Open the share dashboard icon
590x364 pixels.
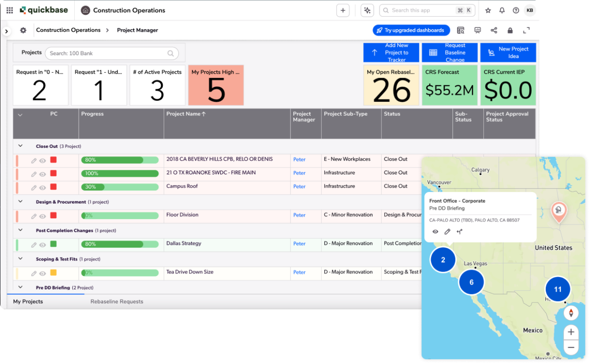click(494, 30)
